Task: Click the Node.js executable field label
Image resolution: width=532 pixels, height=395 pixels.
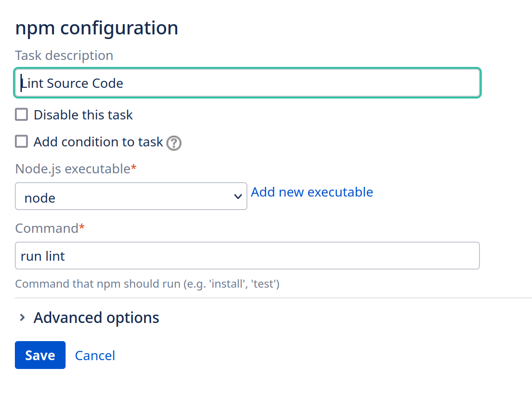Action: tap(73, 169)
